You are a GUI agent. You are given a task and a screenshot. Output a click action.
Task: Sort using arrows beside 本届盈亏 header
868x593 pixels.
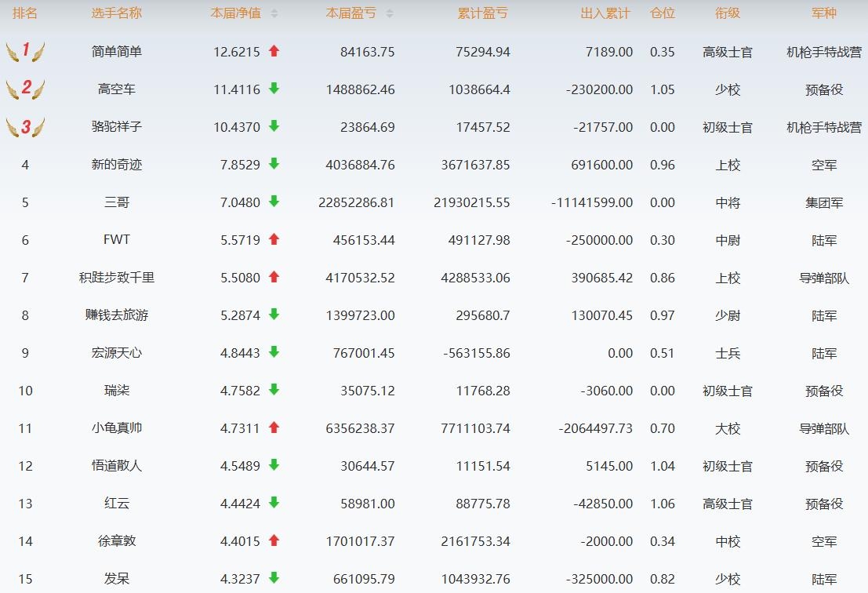pos(390,13)
